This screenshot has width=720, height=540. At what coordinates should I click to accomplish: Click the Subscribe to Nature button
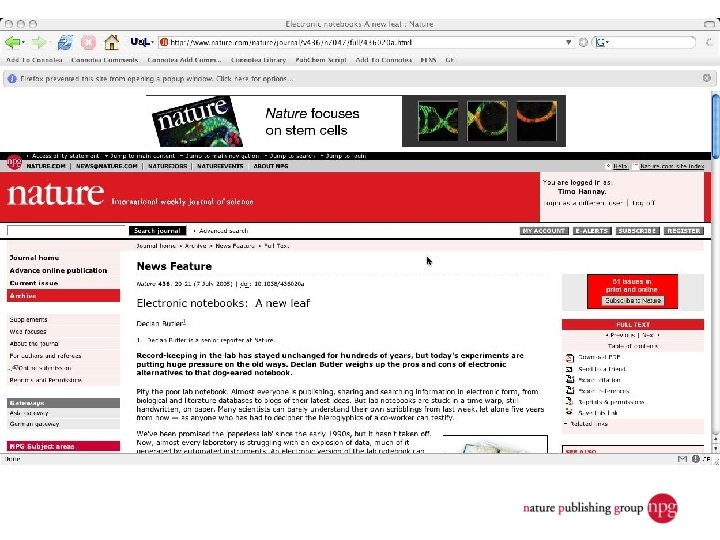pyautogui.click(x=633, y=301)
